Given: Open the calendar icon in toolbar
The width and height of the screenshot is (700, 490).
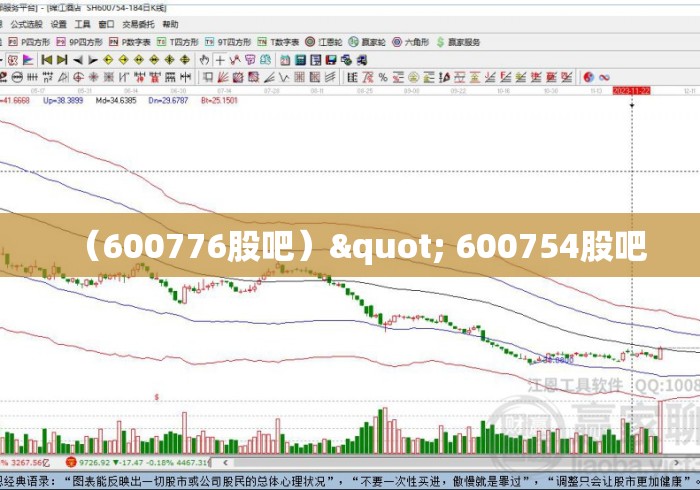Looking at the screenshot, I should pos(285,60).
